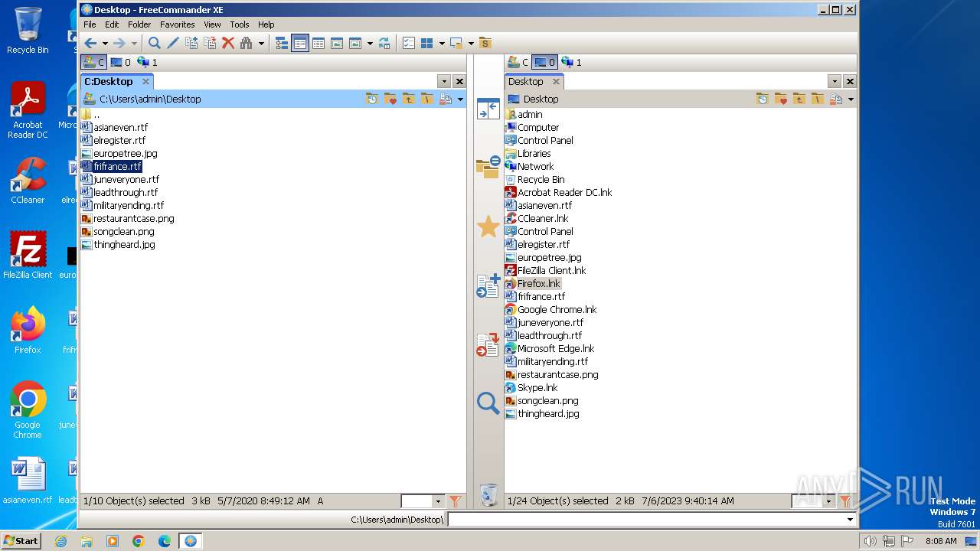
Task: Click the gold star Favorites icon
Action: click(x=488, y=227)
